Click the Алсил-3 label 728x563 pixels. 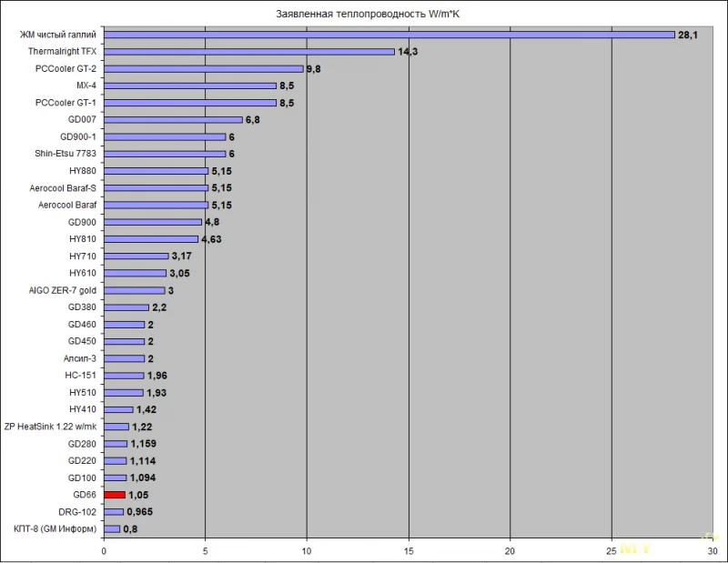click(x=80, y=358)
